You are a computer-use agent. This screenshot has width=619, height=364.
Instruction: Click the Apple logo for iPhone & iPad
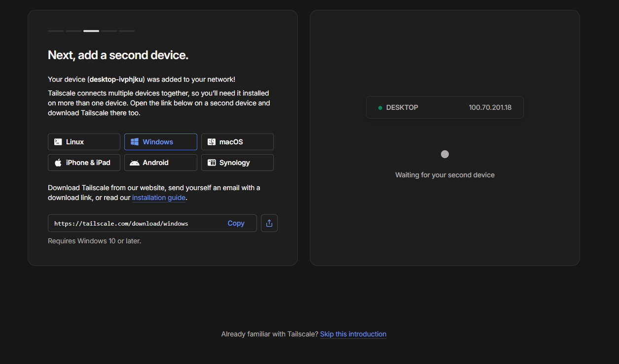[58, 163]
